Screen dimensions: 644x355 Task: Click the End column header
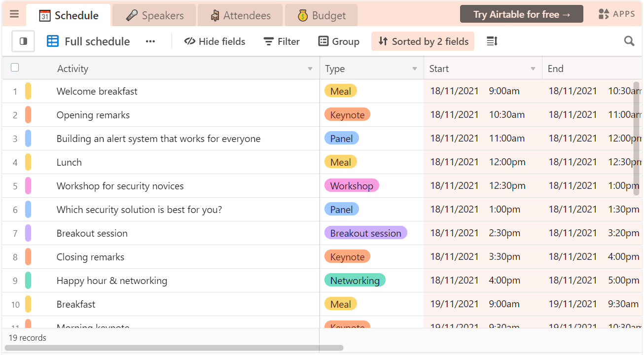[x=592, y=69]
